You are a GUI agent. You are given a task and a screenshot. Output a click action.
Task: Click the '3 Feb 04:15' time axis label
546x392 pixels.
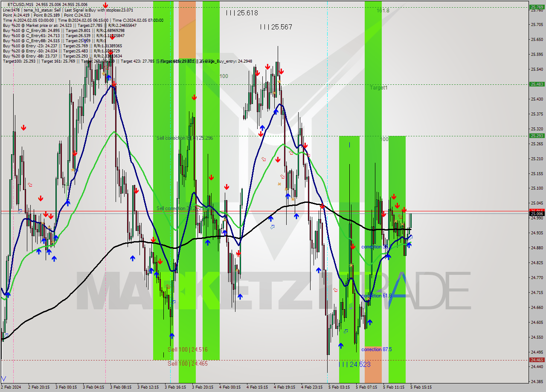[93, 387]
